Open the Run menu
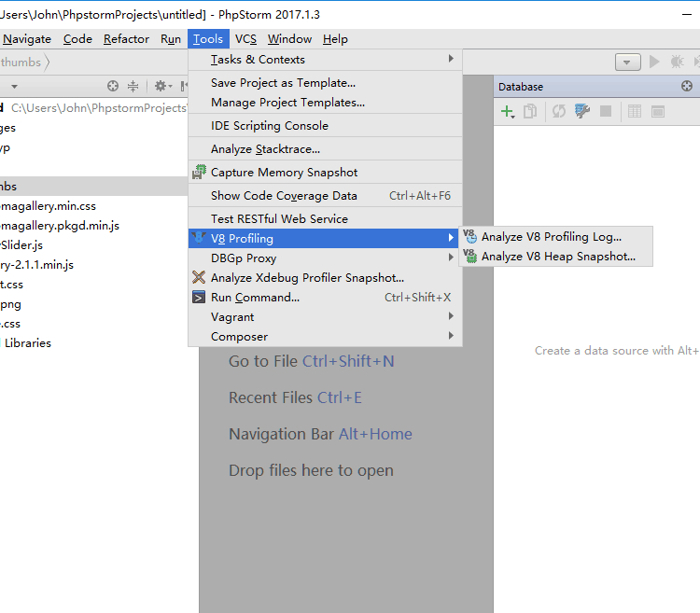This screenshot has height=613, width=700. [171, 39]
